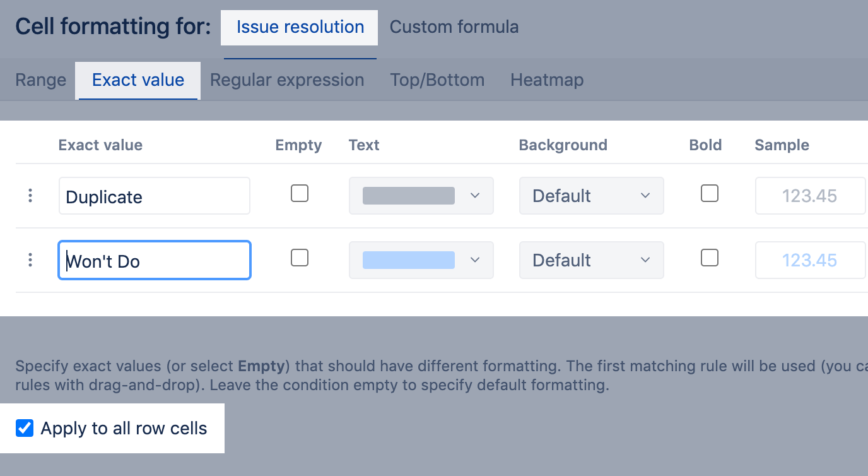Enable Bold for Duplicate row
The width and height of the screenshot is (868, 476).
[x=710, y=193]
